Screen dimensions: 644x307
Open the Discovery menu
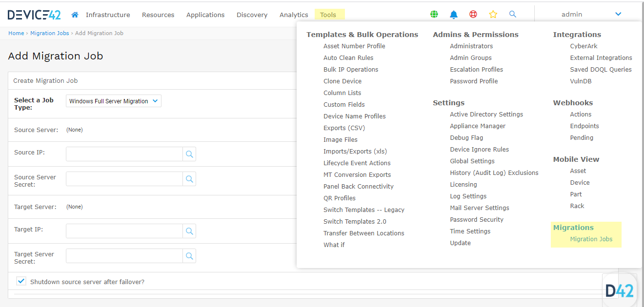click(x=252, y=15)
